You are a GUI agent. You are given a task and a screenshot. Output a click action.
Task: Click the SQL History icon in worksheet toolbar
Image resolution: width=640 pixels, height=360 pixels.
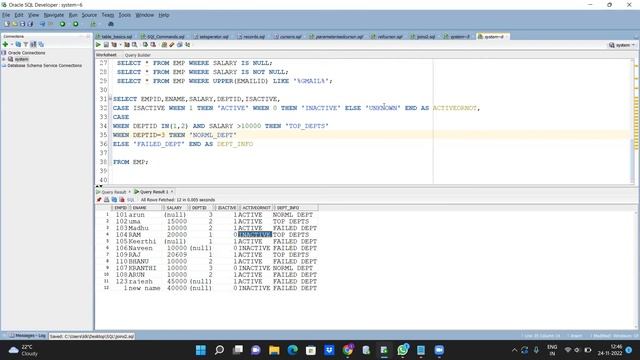[187, 45]
